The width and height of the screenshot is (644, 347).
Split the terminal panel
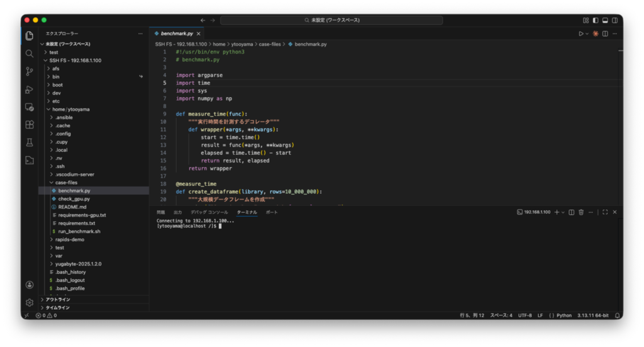(571, 212)
